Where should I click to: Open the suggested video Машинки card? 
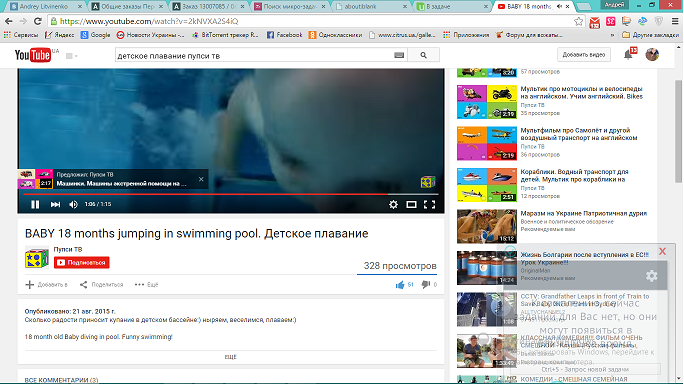tap(113, 179)
